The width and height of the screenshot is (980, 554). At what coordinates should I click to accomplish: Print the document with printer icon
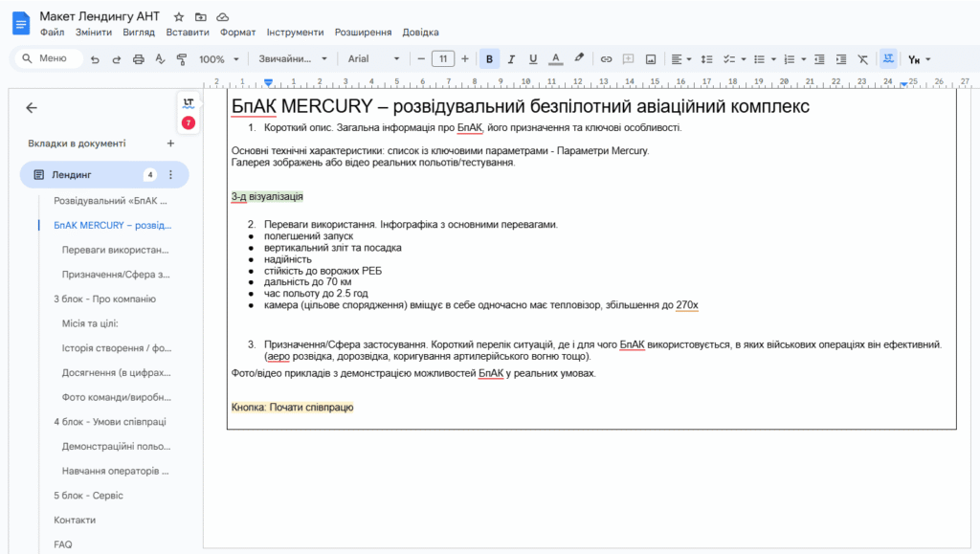click(x=138, y=59)
